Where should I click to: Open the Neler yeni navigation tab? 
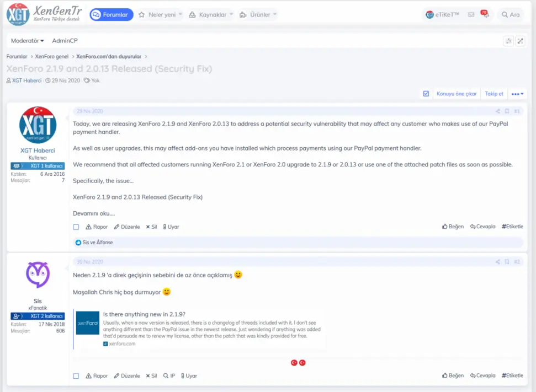(157, 15)
